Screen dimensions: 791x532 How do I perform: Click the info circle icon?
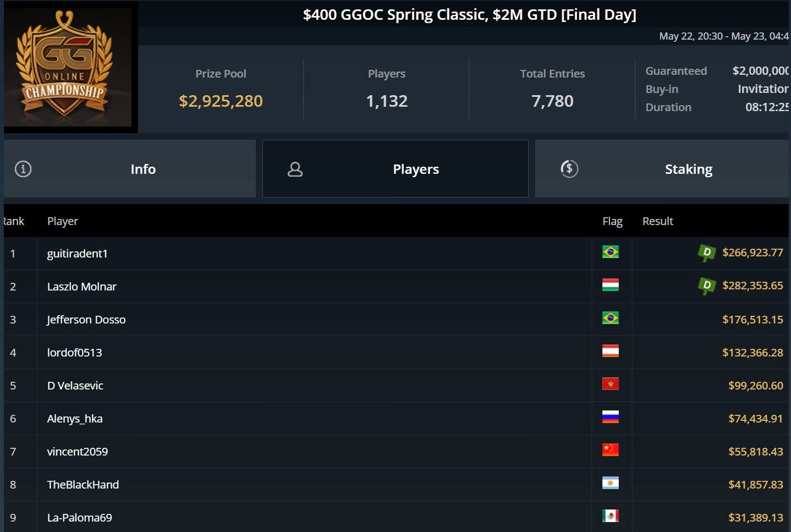pos(23,169)
